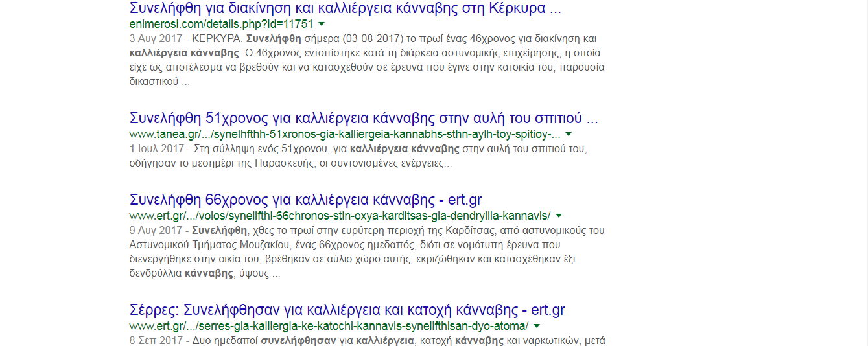868x346 pixels.
Task: Expand dropdown arrow next to tanea.gr URL
Action: tap(569, 135)
